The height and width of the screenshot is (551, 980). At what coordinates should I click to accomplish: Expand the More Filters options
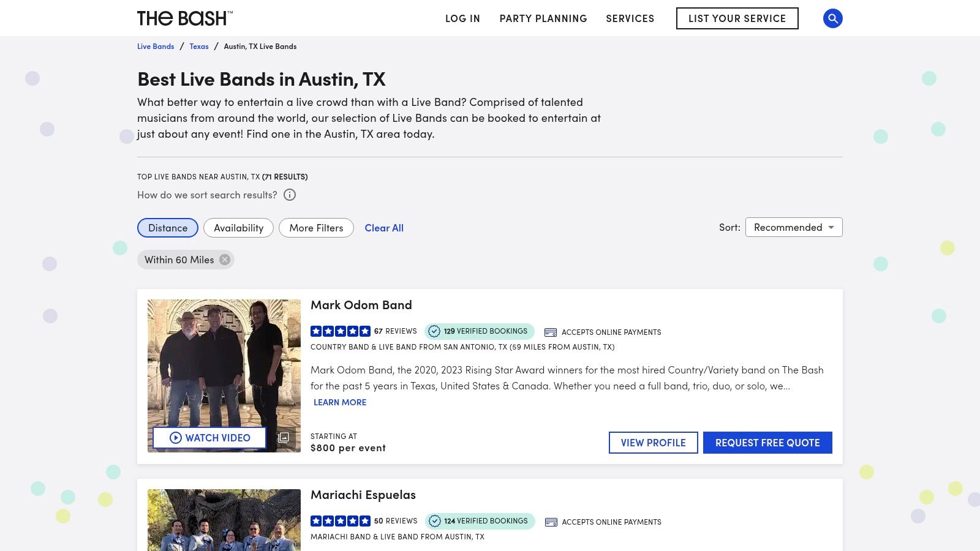[316, 227]
